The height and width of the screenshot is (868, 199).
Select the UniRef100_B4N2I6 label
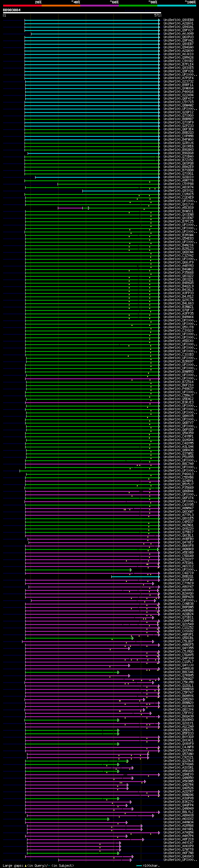179,246
